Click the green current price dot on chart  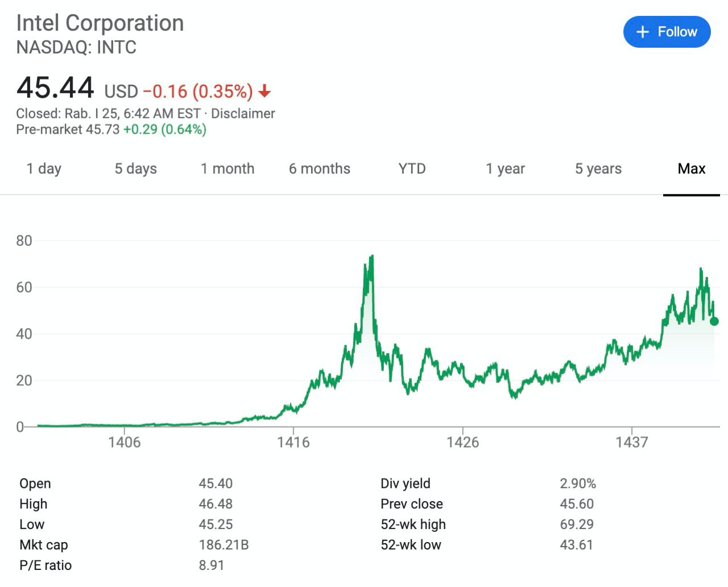(x=714, y=321)
